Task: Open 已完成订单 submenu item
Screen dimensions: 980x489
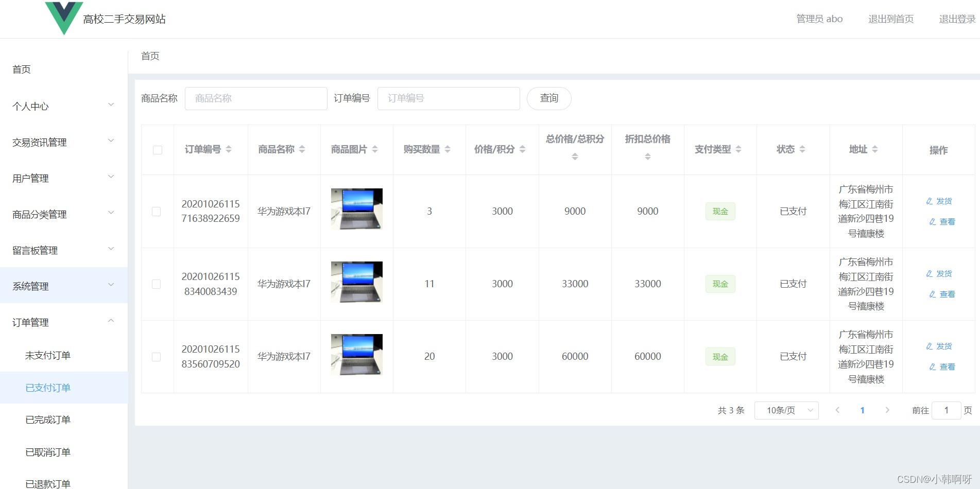Action: point(64,420)
